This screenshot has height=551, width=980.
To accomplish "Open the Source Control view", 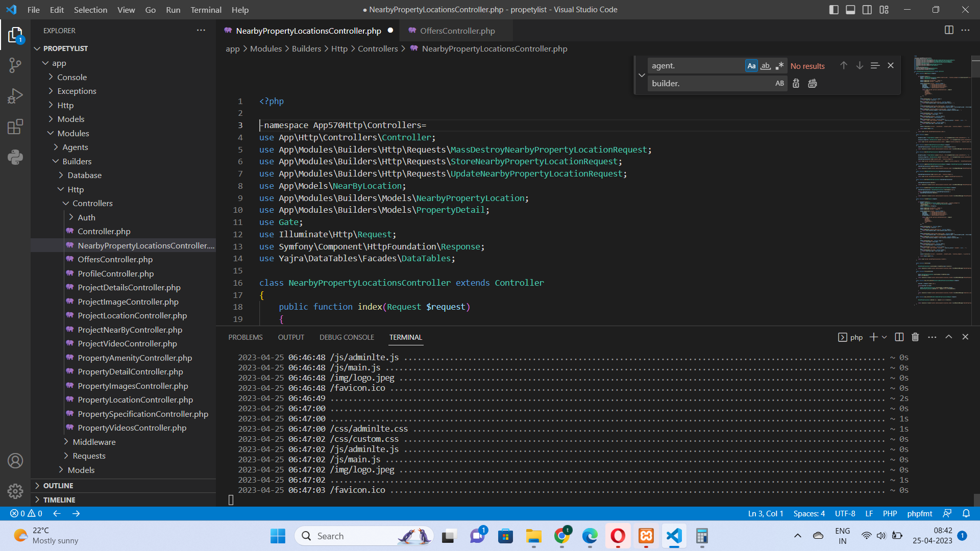I will pyautogui.click(x=15, y=65).
